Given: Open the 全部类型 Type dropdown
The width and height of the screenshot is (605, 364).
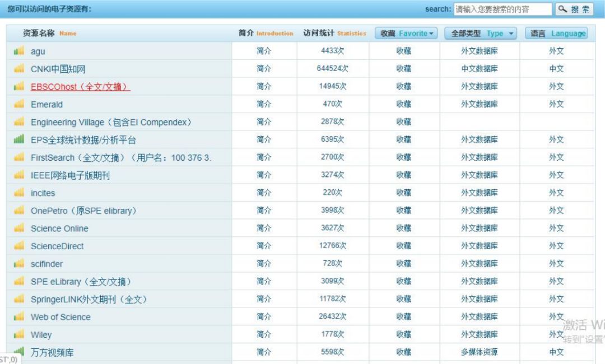Looking at the screenshot, I should (480, 33).
